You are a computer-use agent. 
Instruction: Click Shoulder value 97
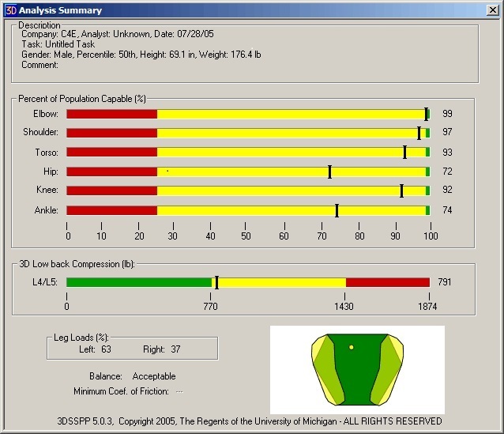click(x=447, y=132)
